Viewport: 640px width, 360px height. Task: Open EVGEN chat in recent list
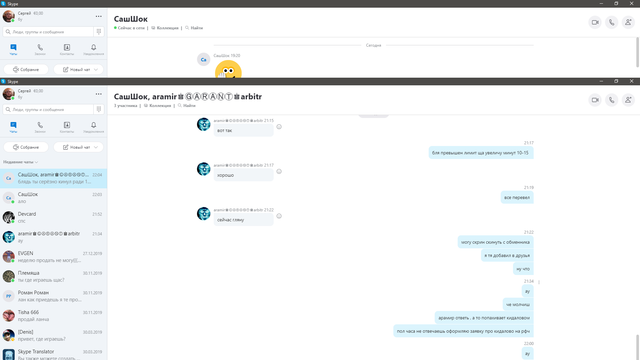pos(53,257)
